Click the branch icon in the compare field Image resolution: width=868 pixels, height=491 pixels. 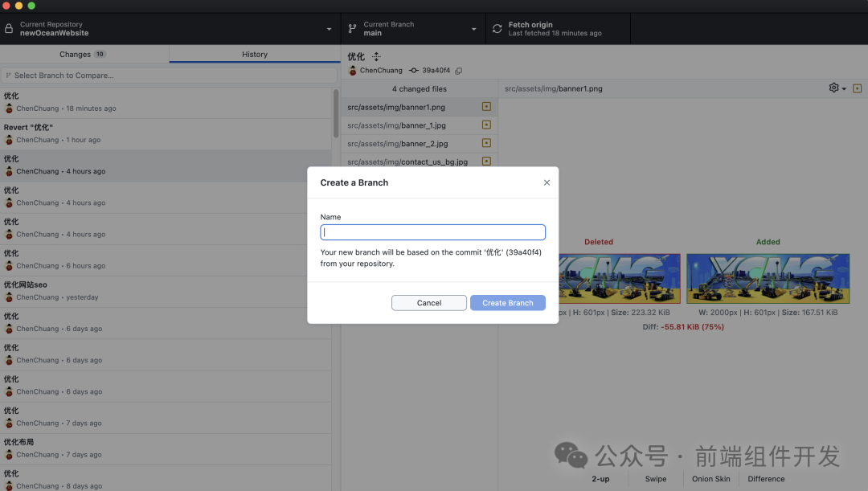click(x=8, y=76)
